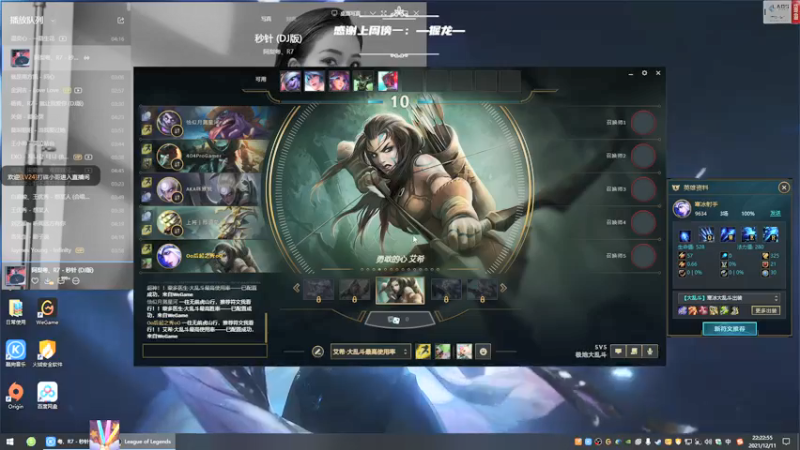The height and width of the screenshot is (450, 800).
Task: Click first item icon in recommended build
Action: coord(682,310)
